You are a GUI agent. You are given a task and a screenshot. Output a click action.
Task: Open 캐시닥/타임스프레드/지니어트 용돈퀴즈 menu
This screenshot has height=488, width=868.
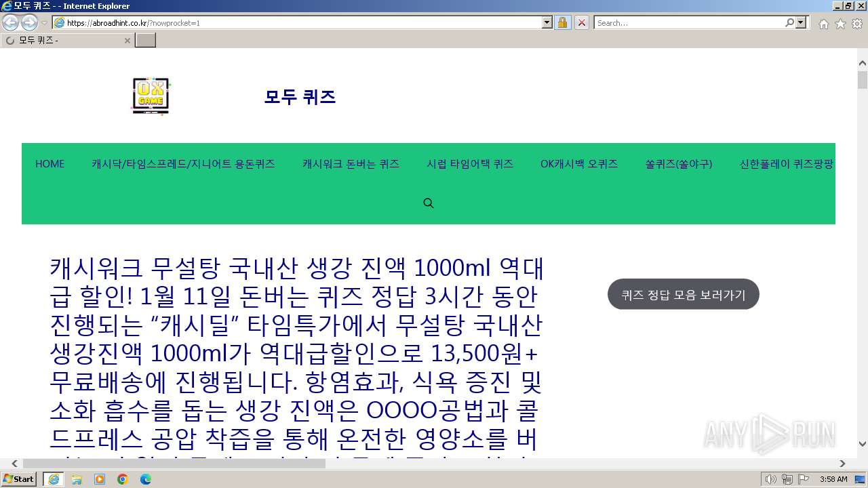183,163
